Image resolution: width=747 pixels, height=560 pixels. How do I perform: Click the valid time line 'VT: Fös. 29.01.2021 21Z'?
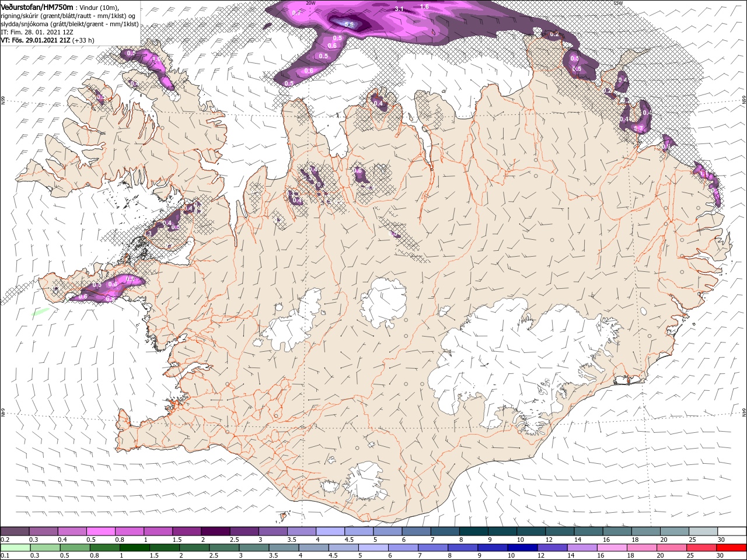(x=36, y=40)
